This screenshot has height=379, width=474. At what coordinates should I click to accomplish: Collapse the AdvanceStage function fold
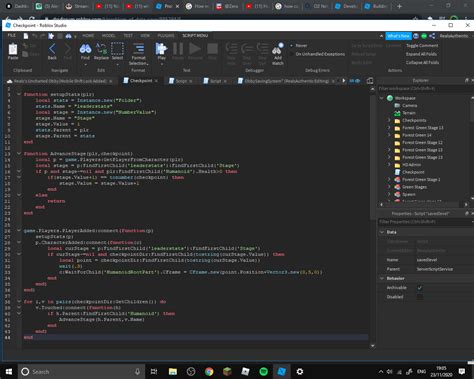point(19,154)
